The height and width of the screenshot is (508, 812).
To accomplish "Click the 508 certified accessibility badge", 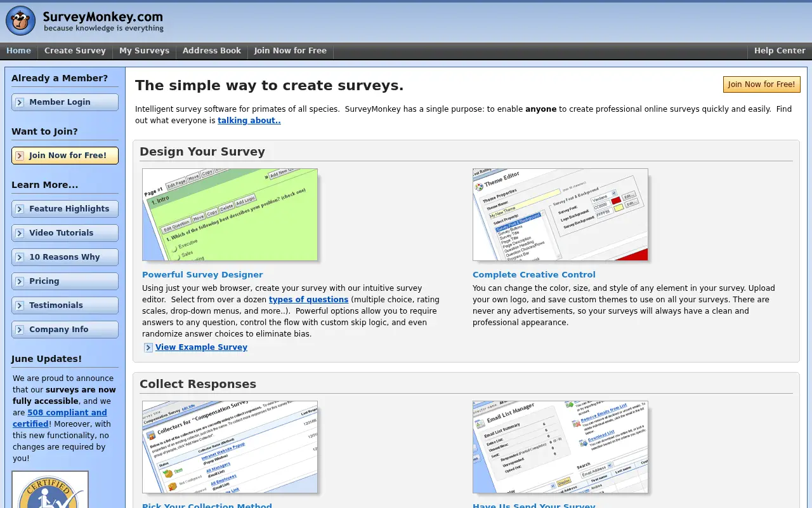I will pyautogui.click(x=50, y=490).
